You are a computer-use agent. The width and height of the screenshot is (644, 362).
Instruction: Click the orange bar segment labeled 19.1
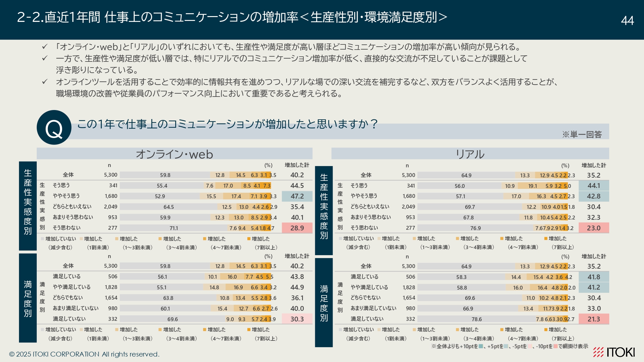(533, 186)
